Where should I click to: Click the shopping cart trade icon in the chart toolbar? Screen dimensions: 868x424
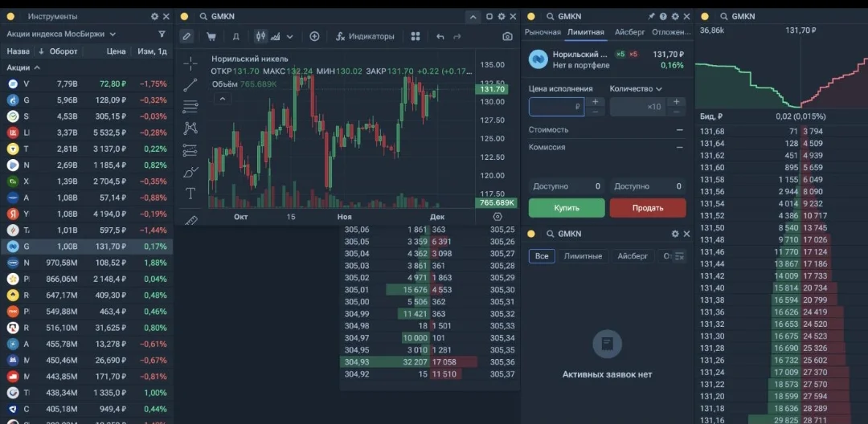211,36
